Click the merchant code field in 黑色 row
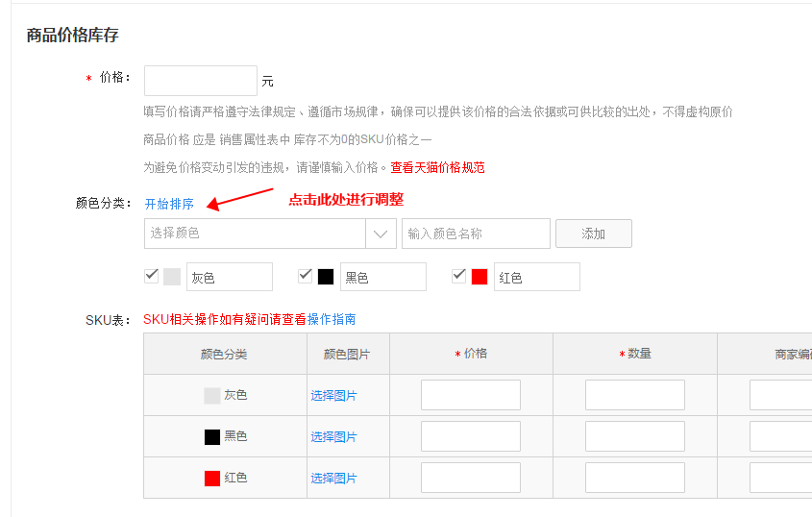The image size is (812, 517). pos(781,436)
